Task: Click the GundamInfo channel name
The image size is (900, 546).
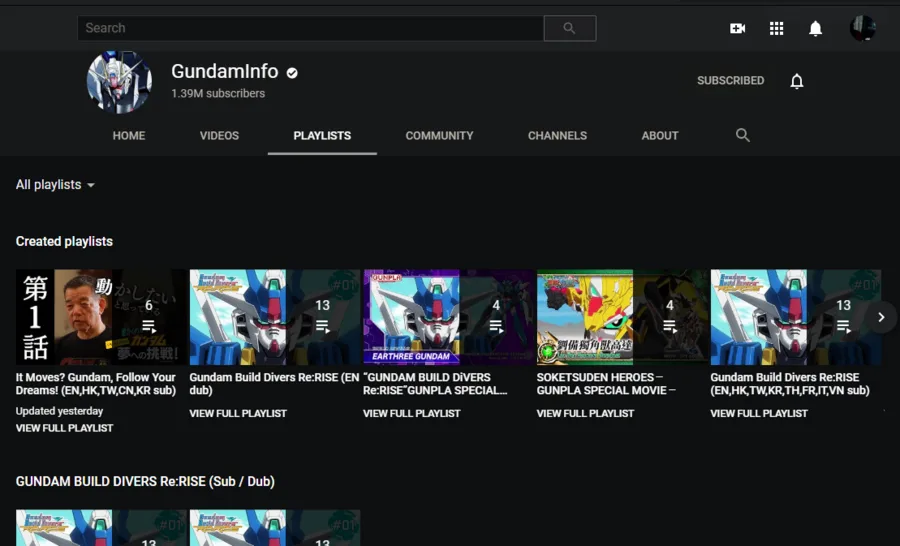Action: click(224, 72)
